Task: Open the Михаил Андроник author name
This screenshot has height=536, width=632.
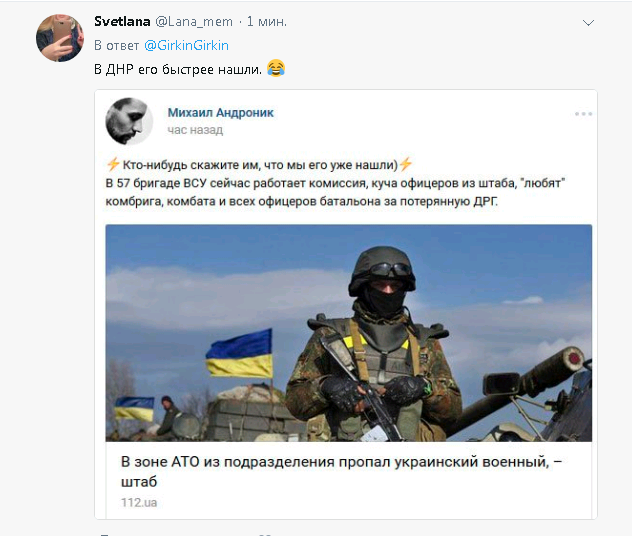Action: pos(220,112)
